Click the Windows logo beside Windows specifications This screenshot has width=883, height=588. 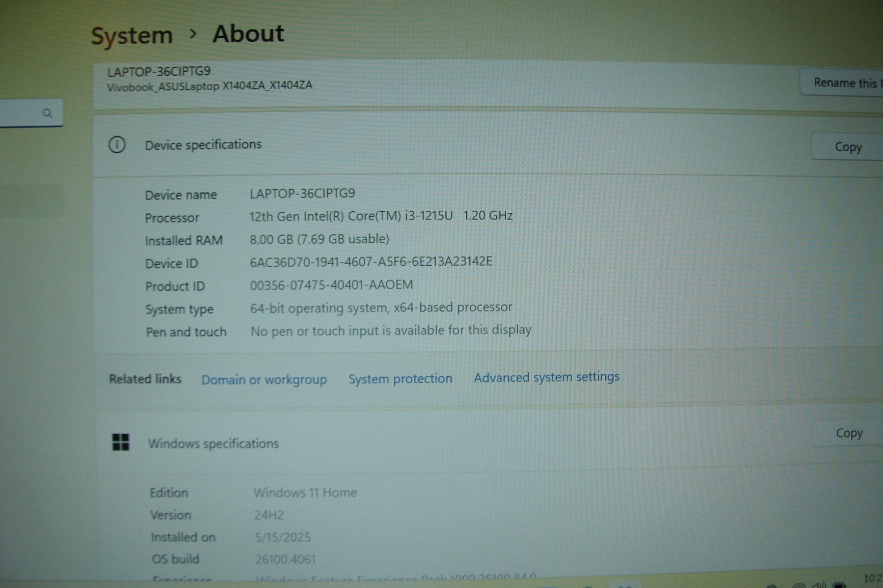[120, 442]
